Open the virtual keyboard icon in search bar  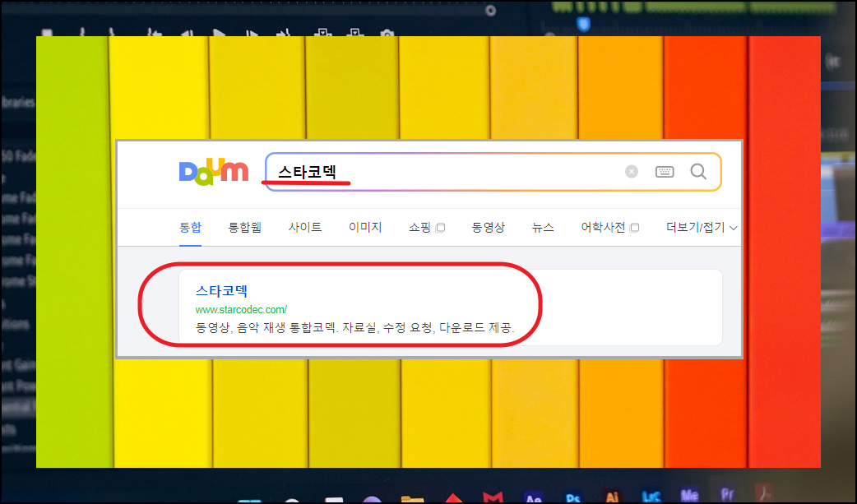click(665, 172)
